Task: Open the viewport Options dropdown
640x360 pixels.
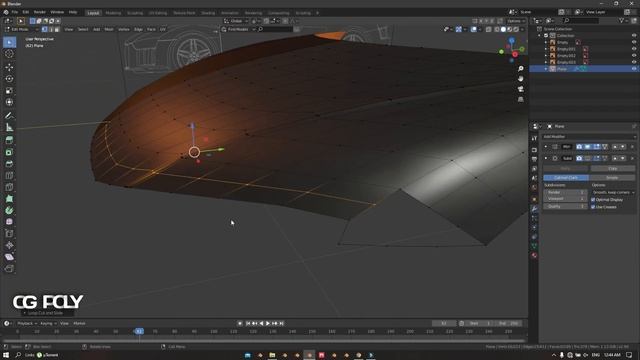Action: point(516,21)
